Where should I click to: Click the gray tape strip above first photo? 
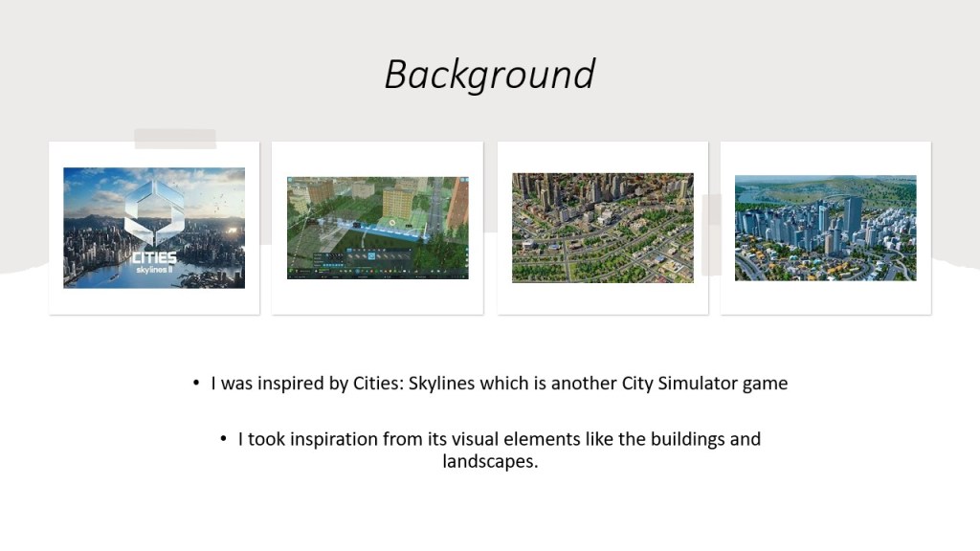tap(175, 139)
